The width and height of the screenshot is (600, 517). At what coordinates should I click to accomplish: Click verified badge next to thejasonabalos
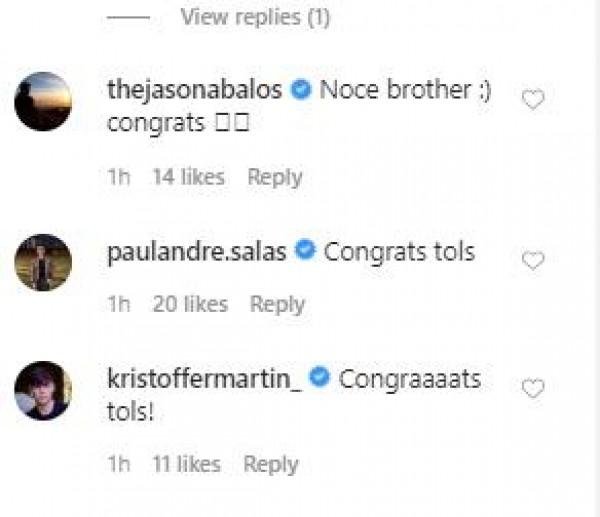click(x=301, y=89)
